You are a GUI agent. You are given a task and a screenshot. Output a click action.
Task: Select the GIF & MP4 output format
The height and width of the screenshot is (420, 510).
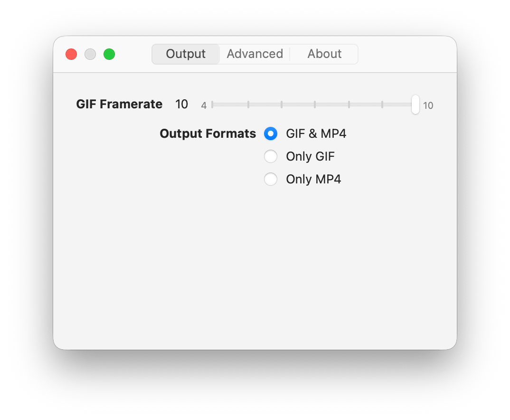(271, 134)
